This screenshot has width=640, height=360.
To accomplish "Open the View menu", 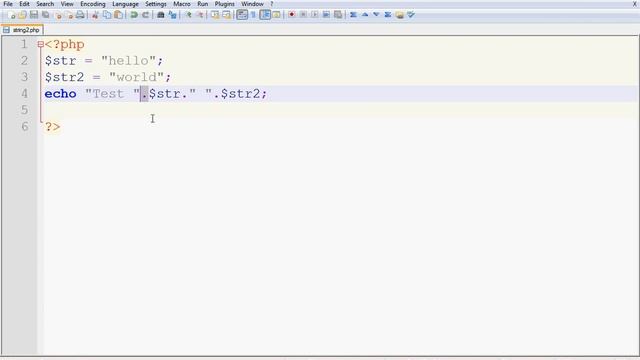I will point(67,4).
